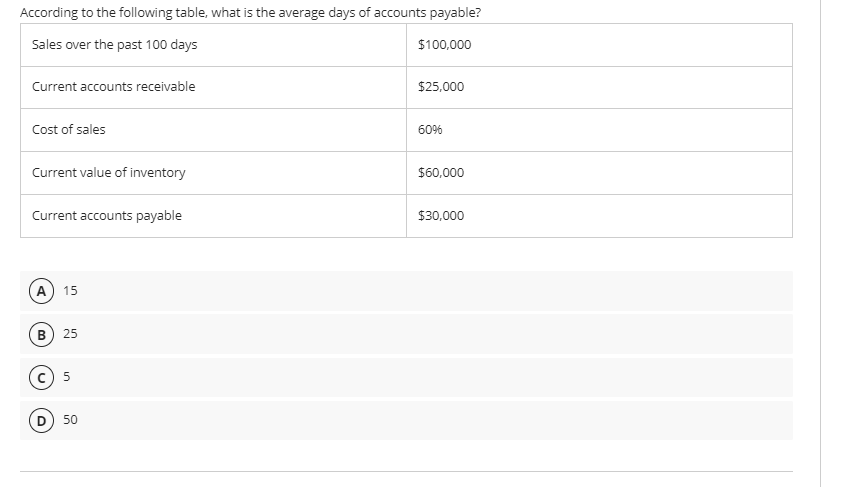Click the $25,000 table cell
The height and width of the screenshot is (487, 842).
[x=599, y=88]
